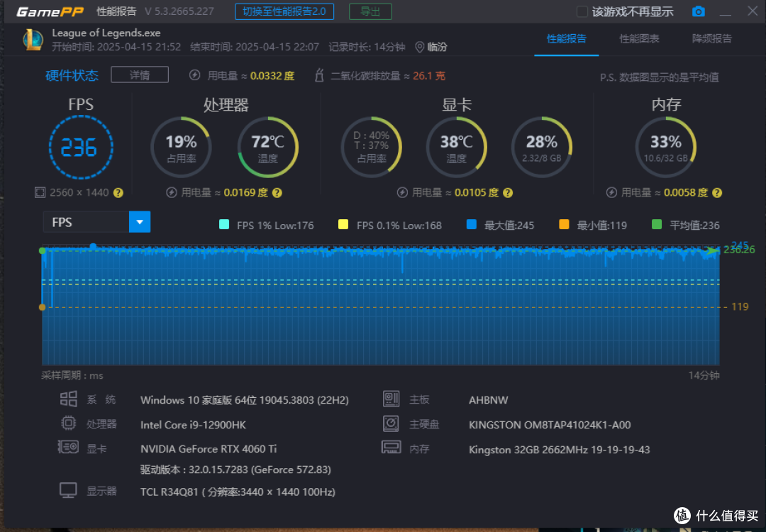
Task: Click the memory icon beside Kingston 32GB row
Action: (391, 447)
